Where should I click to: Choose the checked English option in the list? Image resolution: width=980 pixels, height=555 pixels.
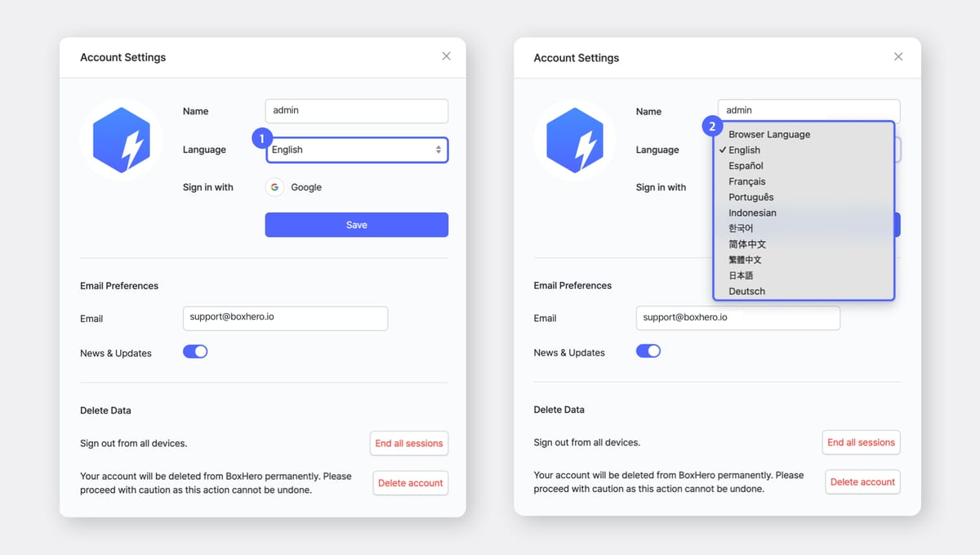(744, 150)
